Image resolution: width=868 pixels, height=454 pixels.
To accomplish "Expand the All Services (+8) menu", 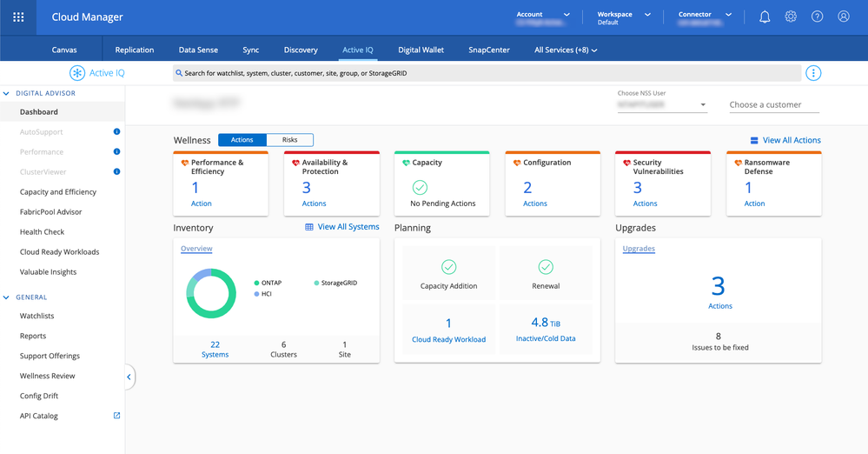I will click(x=566, y=50).
